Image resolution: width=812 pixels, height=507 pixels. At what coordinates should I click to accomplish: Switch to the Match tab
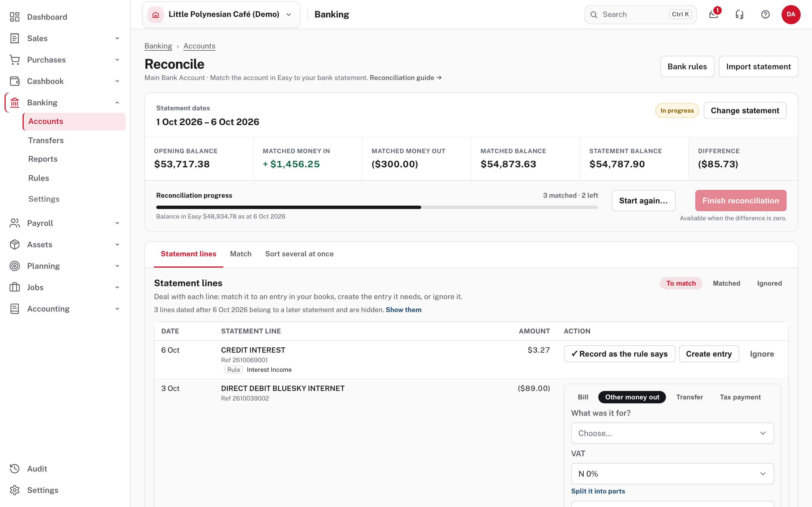240,254
